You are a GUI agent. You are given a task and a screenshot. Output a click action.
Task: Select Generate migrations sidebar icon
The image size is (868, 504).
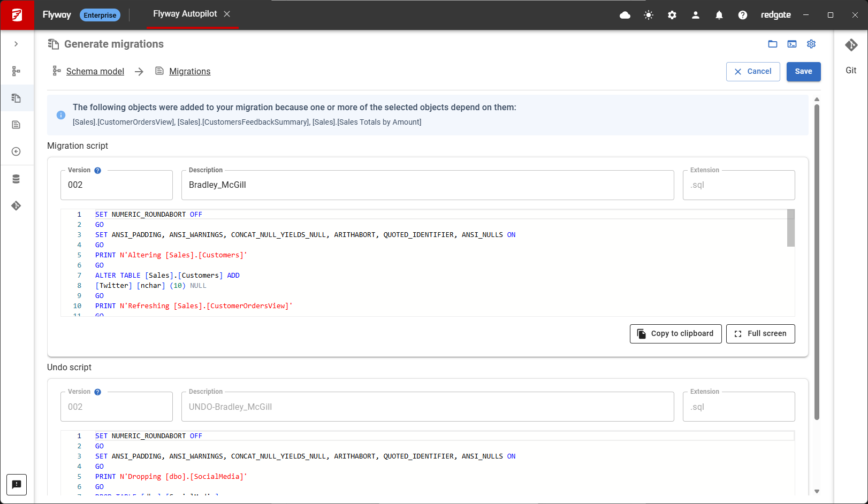click(x=16, y=98)
